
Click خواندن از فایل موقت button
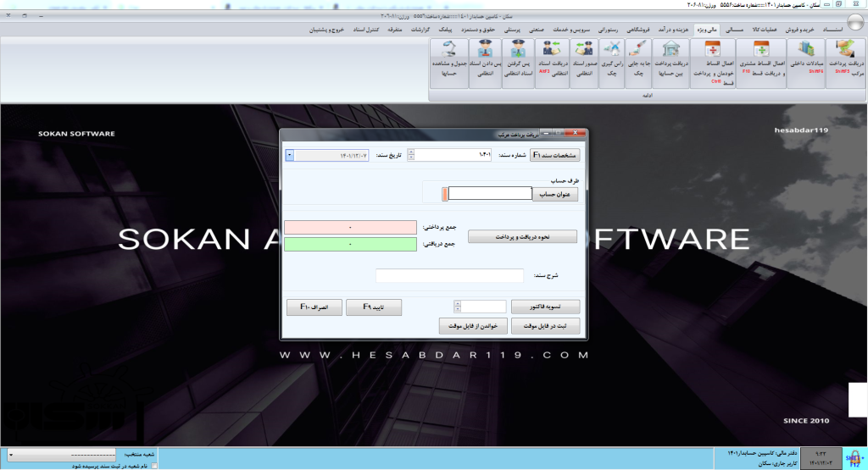[473, 326]
